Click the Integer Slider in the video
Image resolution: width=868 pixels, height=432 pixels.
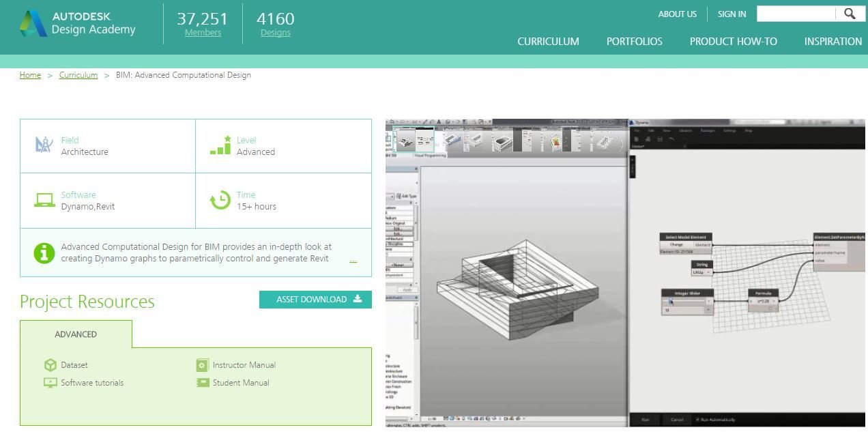point(687,302)
